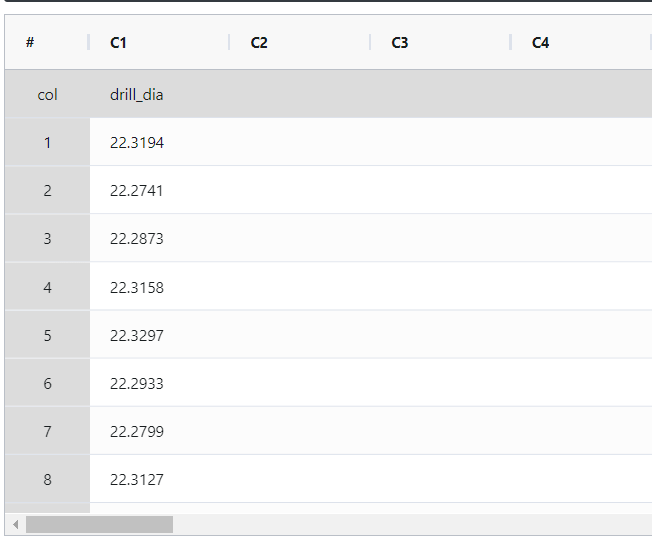Click the drill_dia column name cell
The image size is (652, 541).
(159, 94)
